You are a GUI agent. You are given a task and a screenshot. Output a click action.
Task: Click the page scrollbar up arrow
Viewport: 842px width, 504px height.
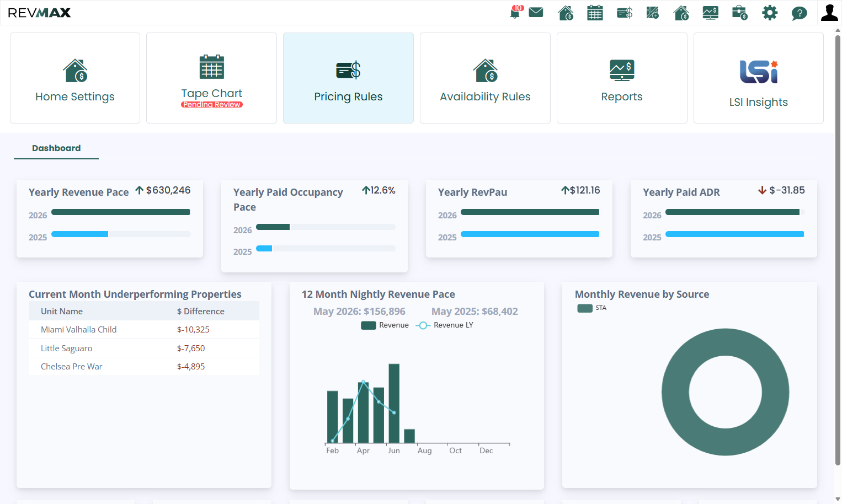pos(838,31)
